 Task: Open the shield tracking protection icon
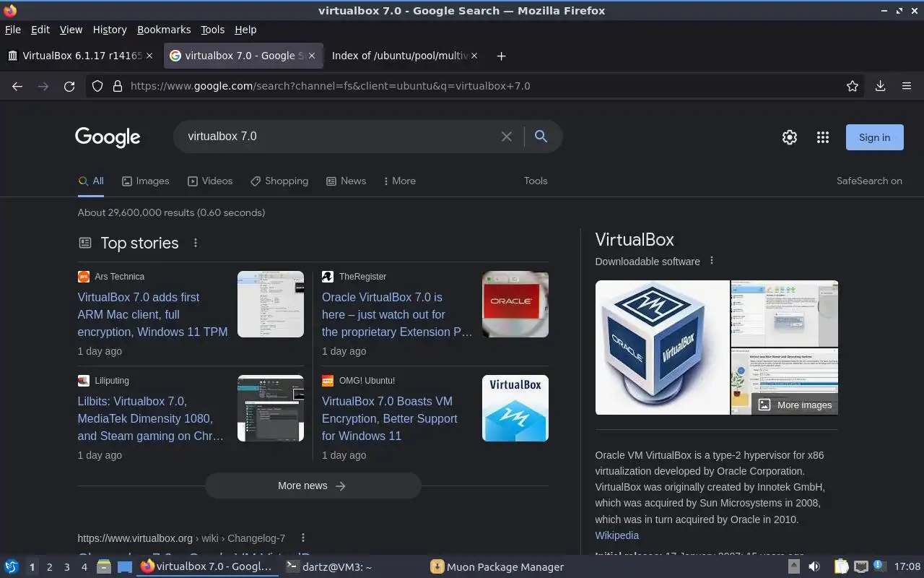[97, 86]
